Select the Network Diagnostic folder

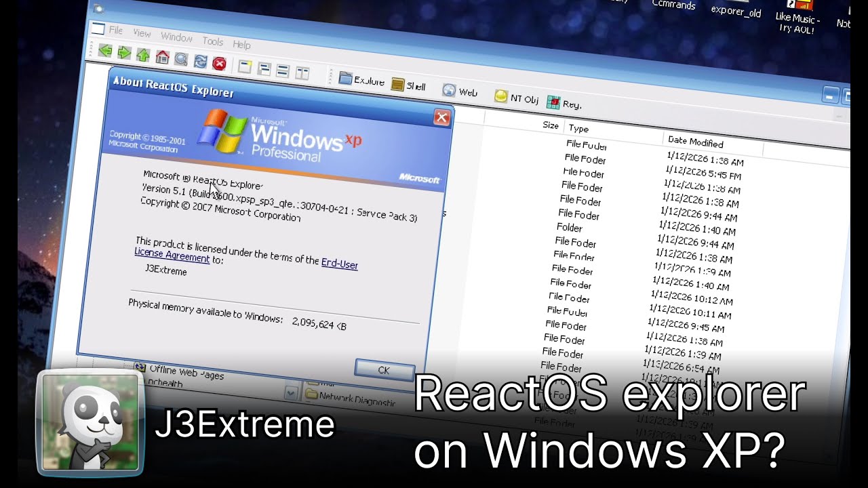click(x=350, y=398)
